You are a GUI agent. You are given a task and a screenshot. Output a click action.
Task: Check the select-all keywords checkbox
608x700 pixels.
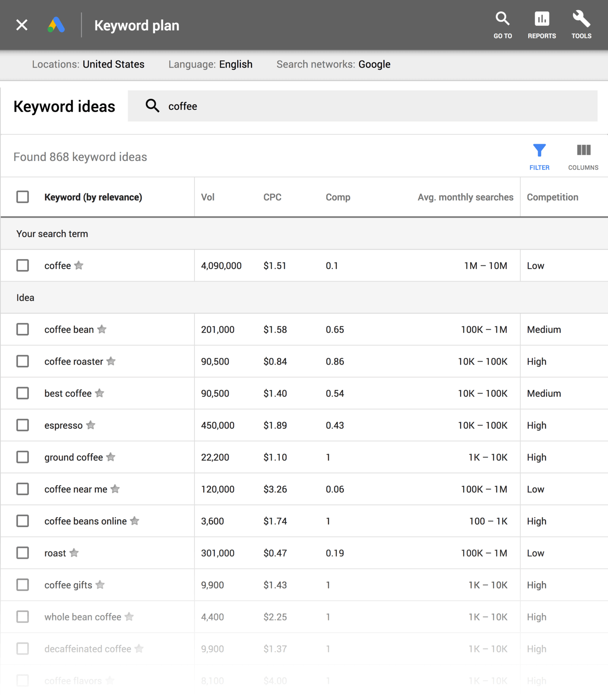point(22,197)
